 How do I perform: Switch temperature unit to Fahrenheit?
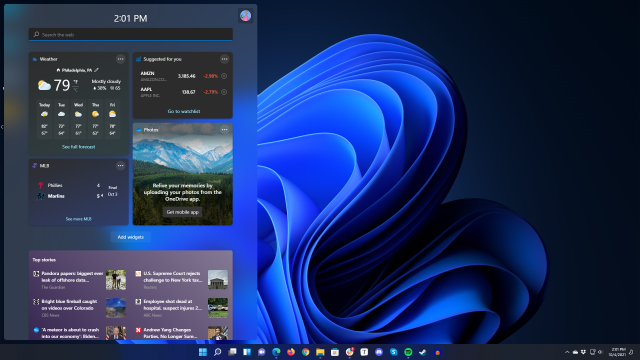coord(76,82)
